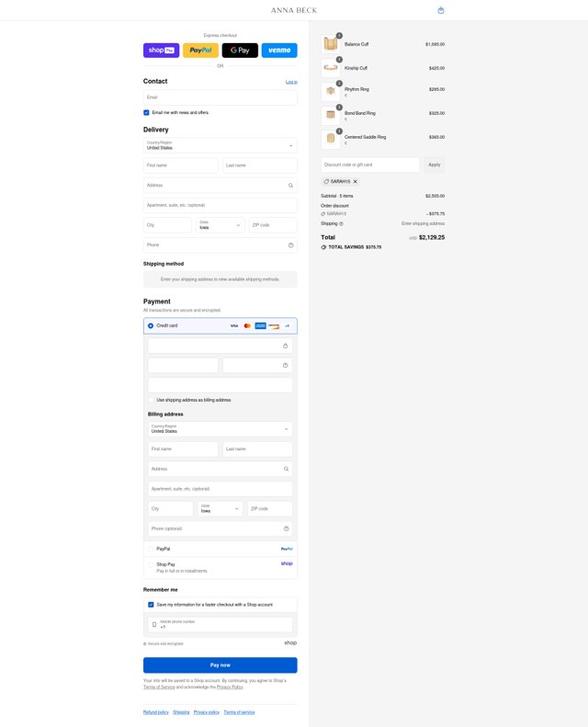Open the Delivery State dropdown showing Iowa
Image resolution: width=588 pixels, height=727 pixels.
click(220, 225)
